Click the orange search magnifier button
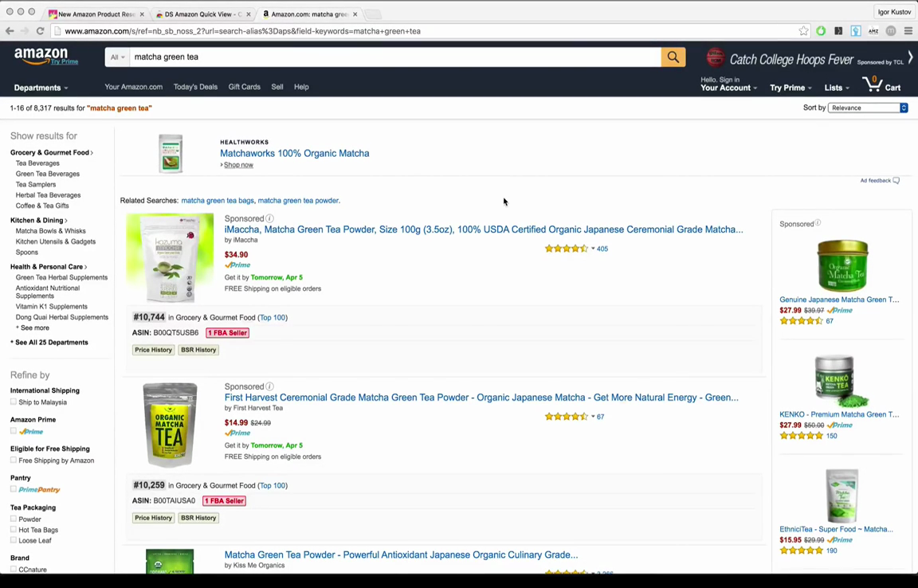 [673, 57]
